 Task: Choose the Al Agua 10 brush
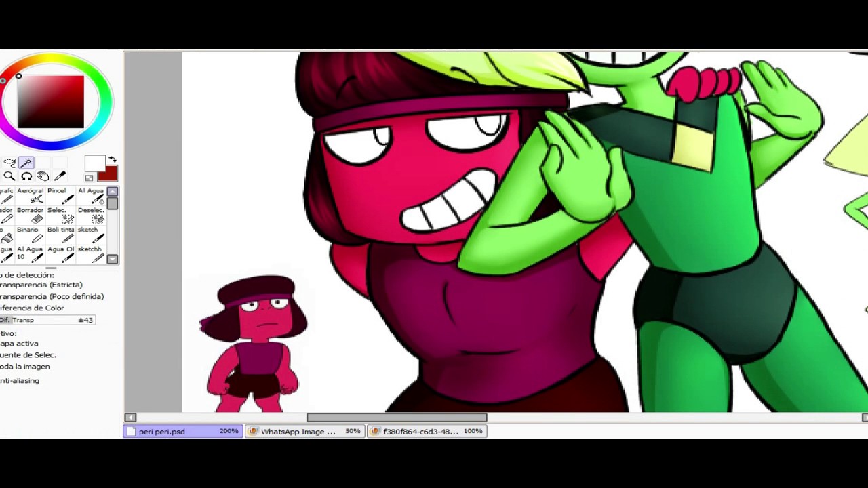point(31,254)
